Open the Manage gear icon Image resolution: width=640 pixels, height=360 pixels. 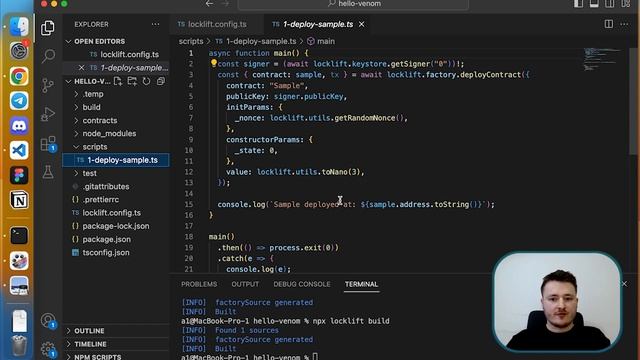[x=48, y=349]
